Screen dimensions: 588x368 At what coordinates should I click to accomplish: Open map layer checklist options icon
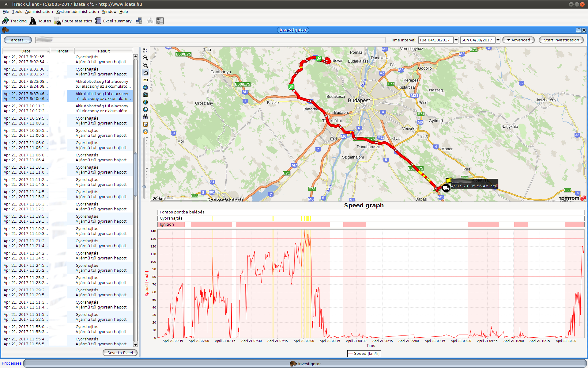pos(145,51)
